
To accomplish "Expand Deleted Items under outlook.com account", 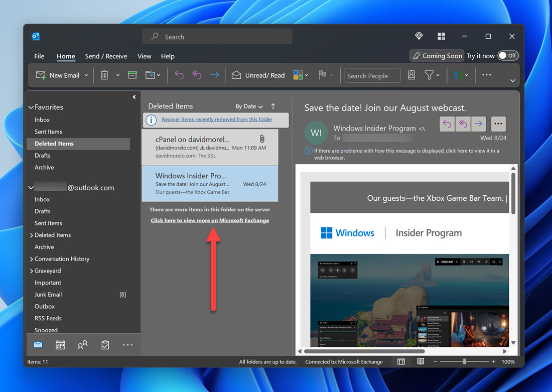I will point(31,235).
